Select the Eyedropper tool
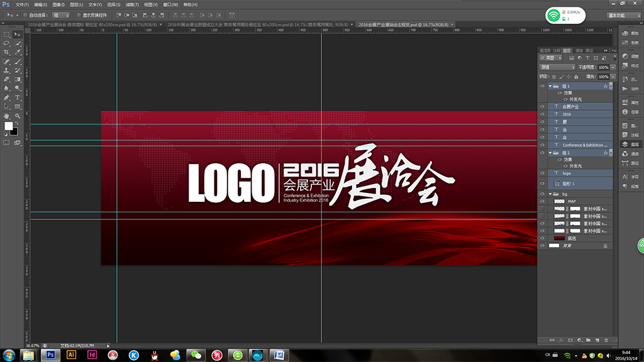644x362 pixels. 18,52
